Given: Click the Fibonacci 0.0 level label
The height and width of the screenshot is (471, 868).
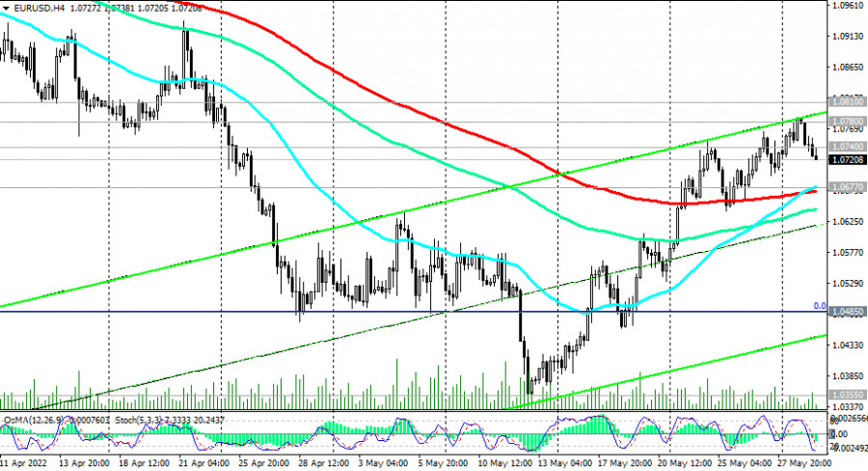Looking at the screenshot, I should point(819,306).
